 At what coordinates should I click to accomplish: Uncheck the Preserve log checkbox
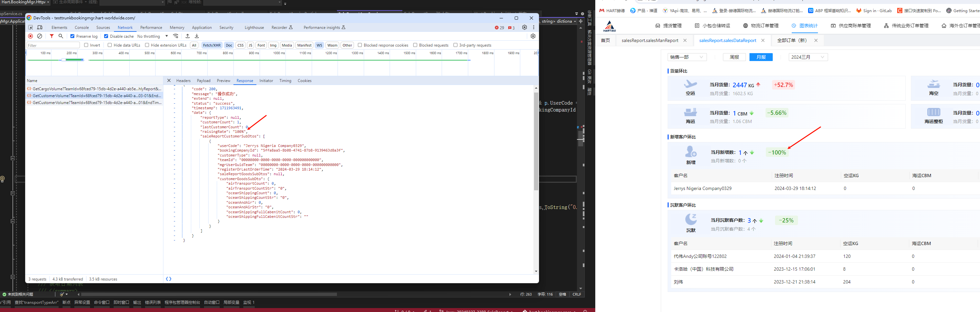pyautogui.click(x=72, y=36)
